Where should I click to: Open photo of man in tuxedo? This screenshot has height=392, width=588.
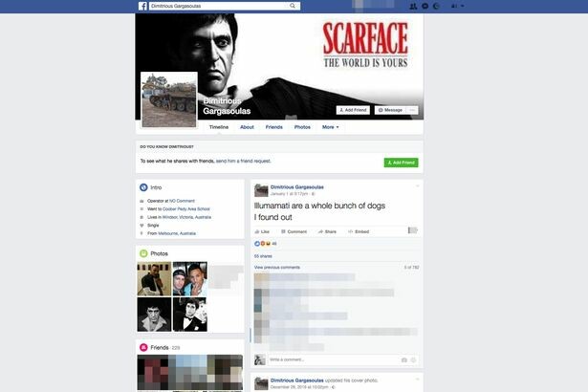[x=189, y=315]
